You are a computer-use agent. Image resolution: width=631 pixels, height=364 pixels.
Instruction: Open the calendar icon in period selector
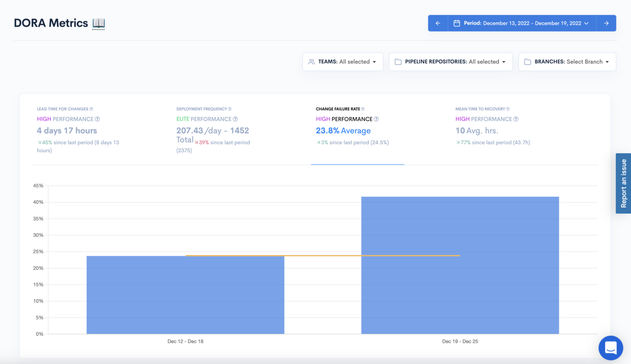(457, 23)
